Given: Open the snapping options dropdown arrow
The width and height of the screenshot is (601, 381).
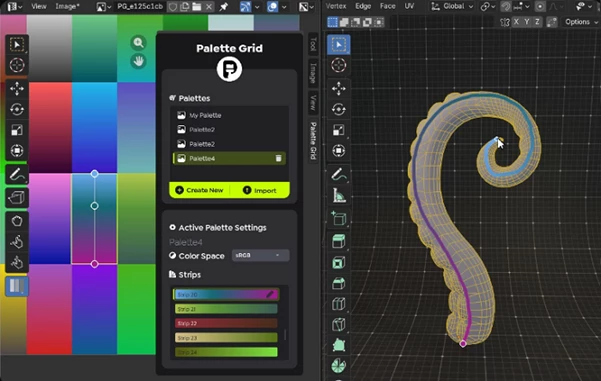Looking at the screenshot, I should [523, 7].
